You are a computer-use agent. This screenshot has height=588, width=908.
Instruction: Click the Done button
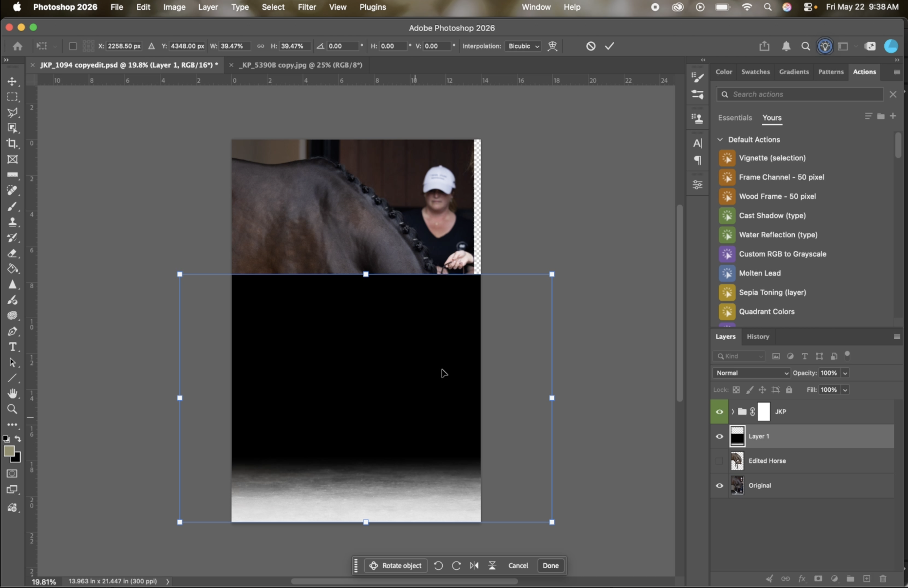550,565
